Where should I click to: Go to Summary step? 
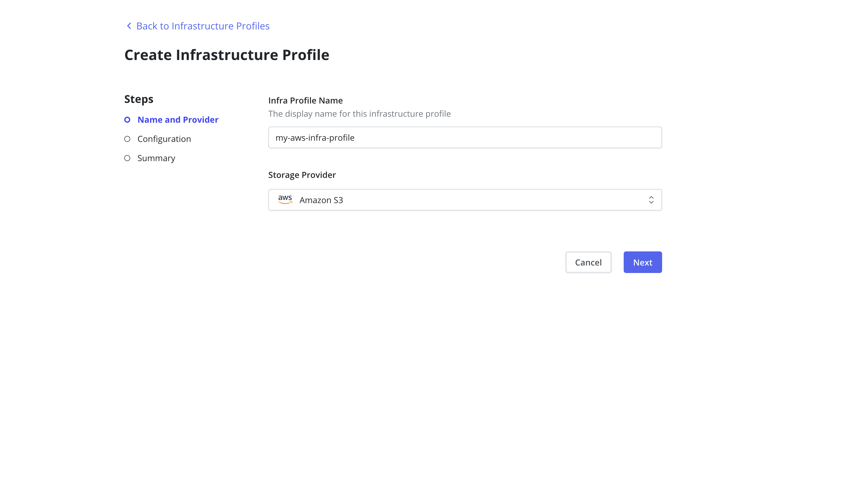[x=156, y=158]
